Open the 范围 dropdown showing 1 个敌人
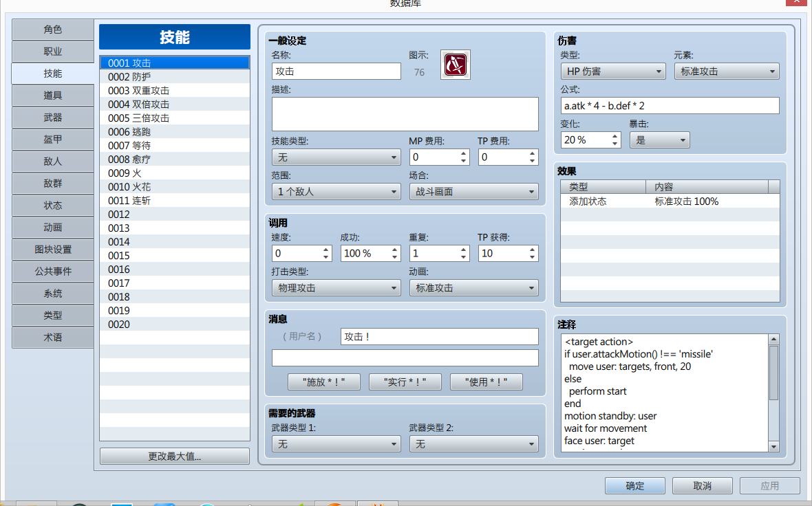Image resolution: width=812 pixels, height=506 pixels. pyautogui.click(x=336, y=191)
